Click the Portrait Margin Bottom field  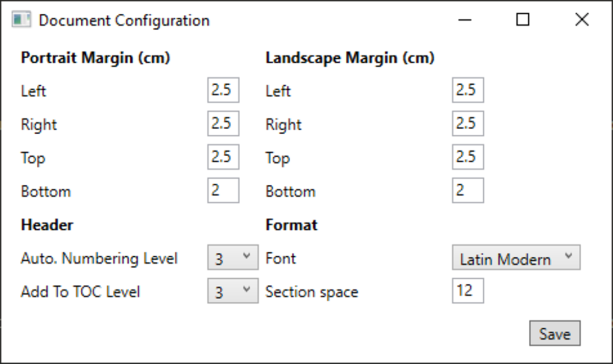click(x=223, y=191)
